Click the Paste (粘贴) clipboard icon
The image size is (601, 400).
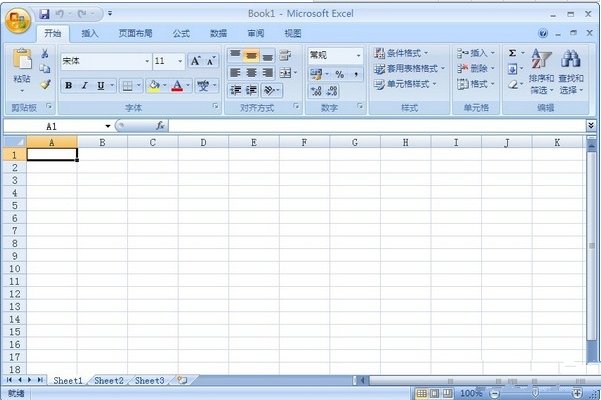pos(22,59)
